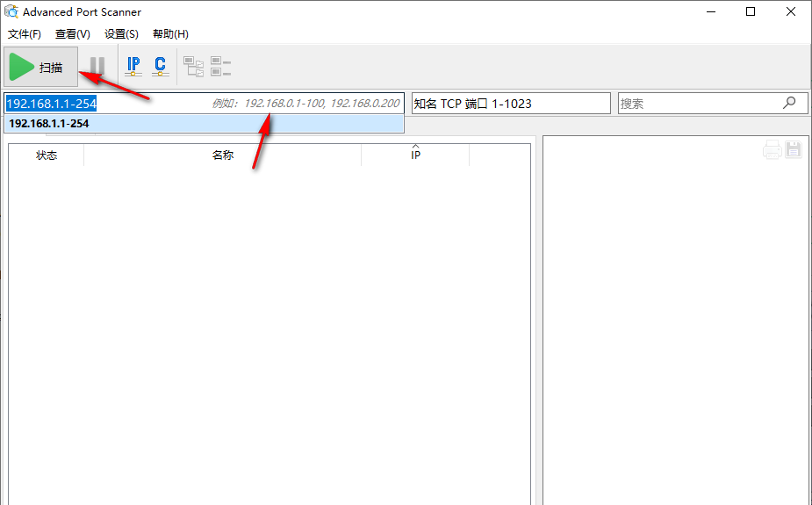Click the Advanced Port Scanner title icon
This screenshot has width=812, height=505.
11,12
